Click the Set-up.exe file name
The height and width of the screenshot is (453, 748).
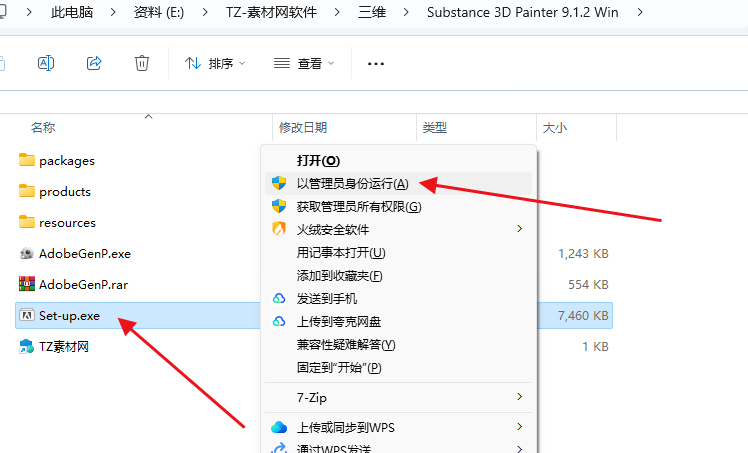tap(70, 316)
